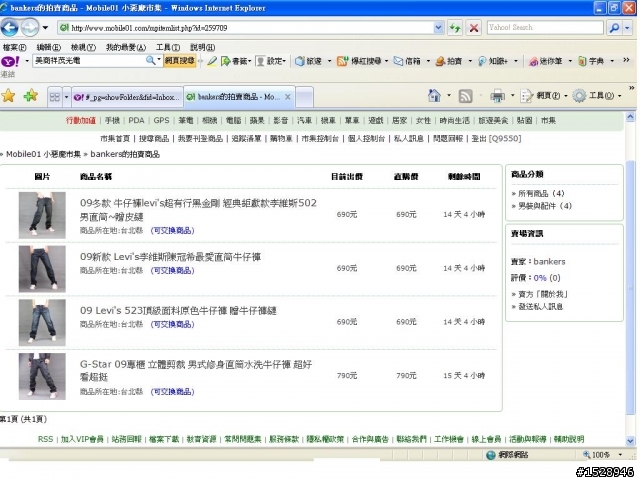Open the 09新款 Levi's 直筒牛仔褲 listing
640x480 pixels.
point(170,257)
